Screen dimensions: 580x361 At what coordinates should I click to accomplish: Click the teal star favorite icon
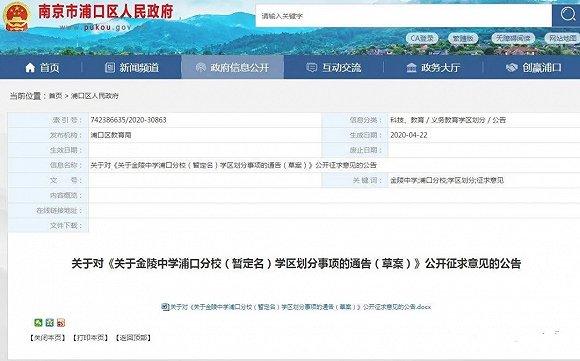(50, 323)
